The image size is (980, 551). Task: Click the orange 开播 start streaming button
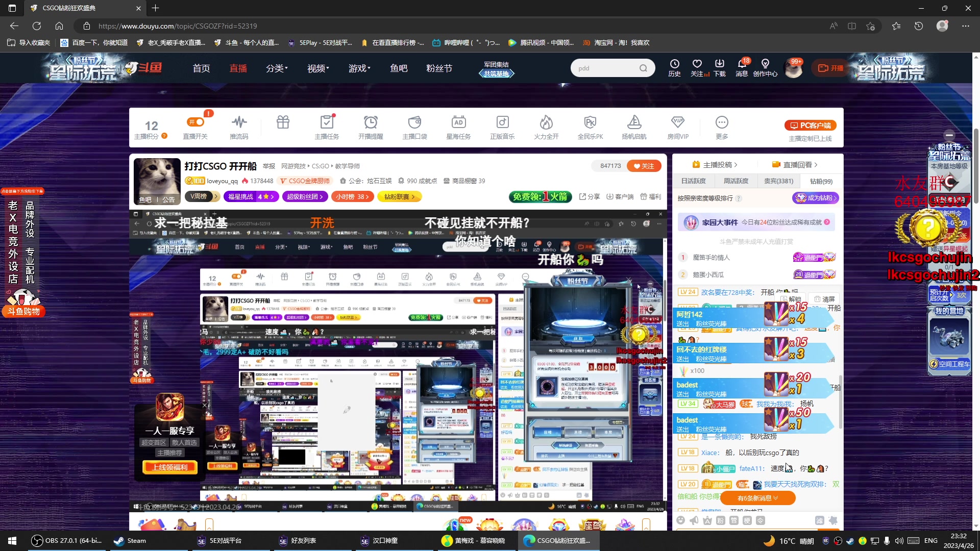[x=831, y=68]
